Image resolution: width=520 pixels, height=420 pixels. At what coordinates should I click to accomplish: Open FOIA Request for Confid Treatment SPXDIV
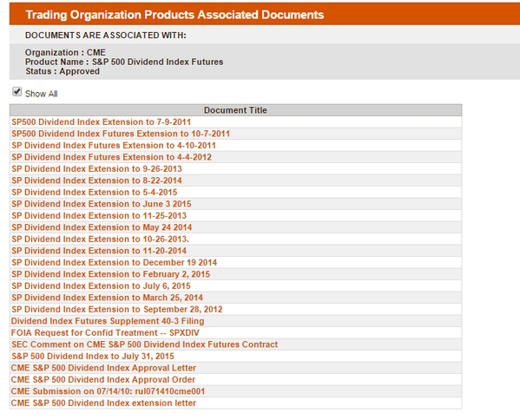pos(105,333)
